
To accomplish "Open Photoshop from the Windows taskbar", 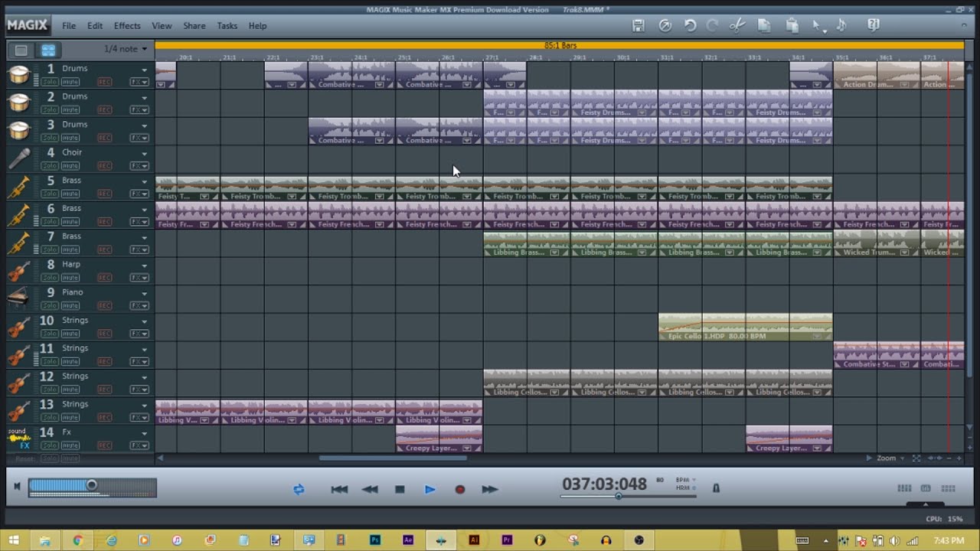I will pyautogui.click(x=375, y=540).
